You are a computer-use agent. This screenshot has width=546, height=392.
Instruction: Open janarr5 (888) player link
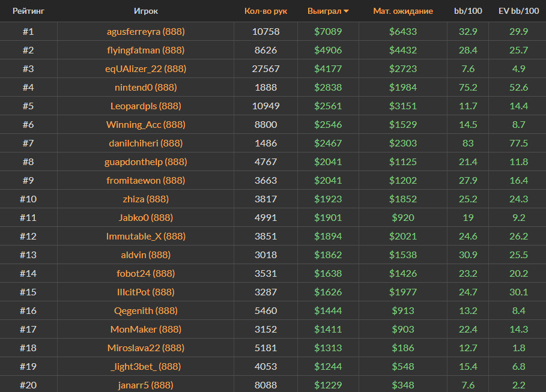tap(145, 385)
